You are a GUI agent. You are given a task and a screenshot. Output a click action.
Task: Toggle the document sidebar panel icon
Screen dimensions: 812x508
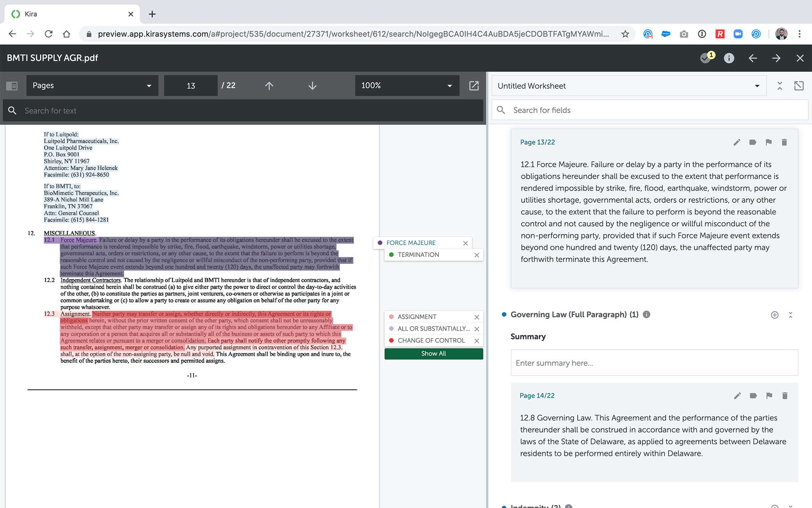[x=12, y=86]
